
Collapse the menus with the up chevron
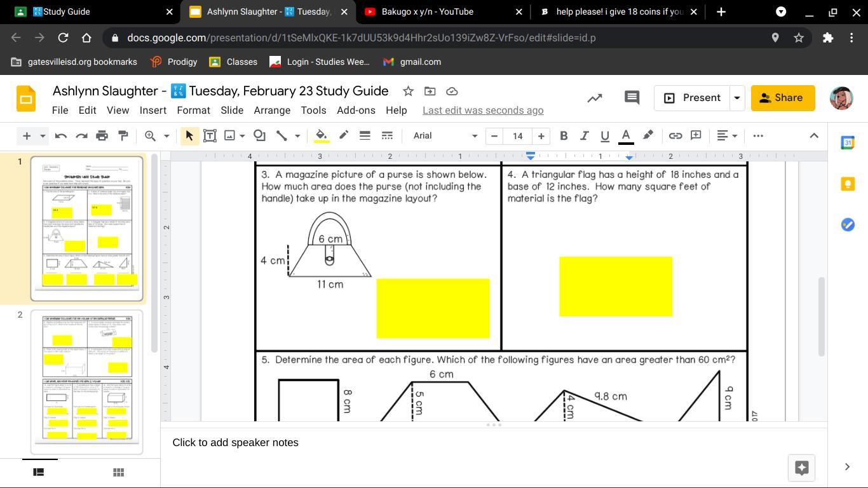point(813,135)
